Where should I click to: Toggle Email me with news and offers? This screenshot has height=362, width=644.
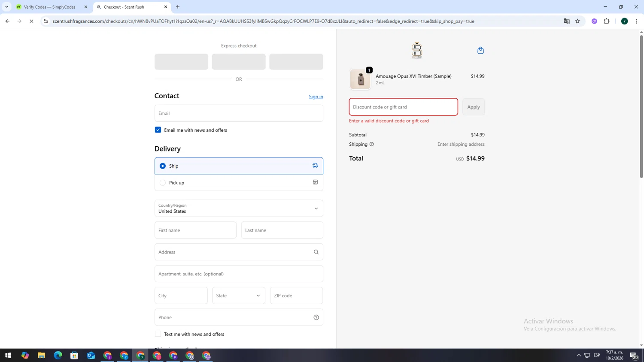(158, 130)
